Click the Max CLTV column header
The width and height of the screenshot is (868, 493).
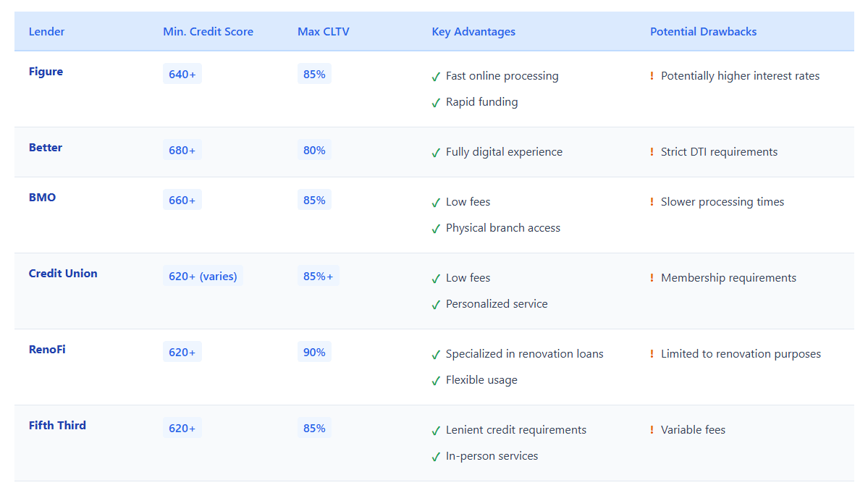[323, 32]
